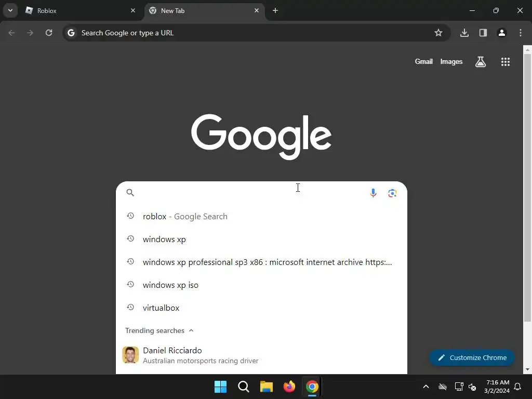532x399 pixels.
Task: Search by image with Google Lens
Action: point(393,193)
